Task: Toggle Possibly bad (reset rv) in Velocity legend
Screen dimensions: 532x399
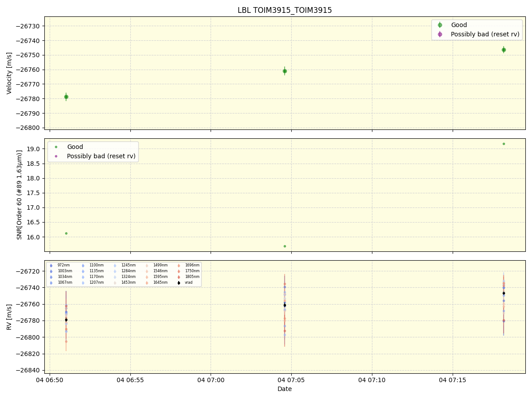Action: (439, 34)
